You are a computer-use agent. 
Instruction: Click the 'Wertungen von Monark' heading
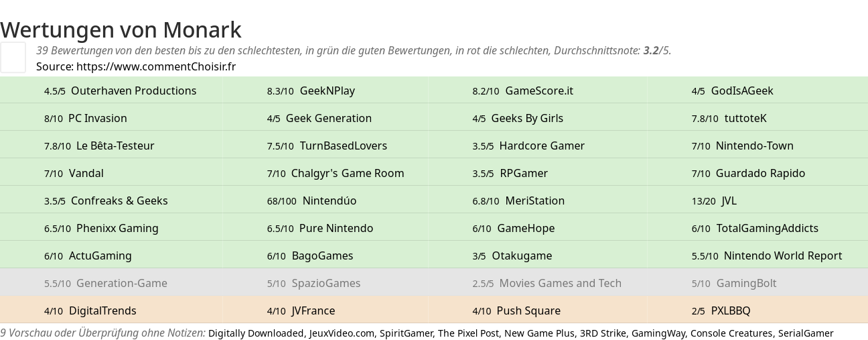click(x=121, y=30)
